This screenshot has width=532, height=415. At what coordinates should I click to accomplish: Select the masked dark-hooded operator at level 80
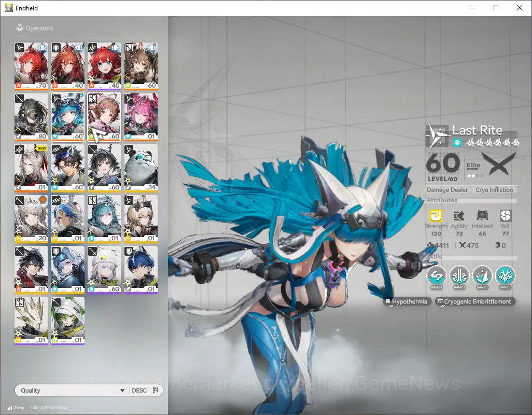[x=31, y=117]
